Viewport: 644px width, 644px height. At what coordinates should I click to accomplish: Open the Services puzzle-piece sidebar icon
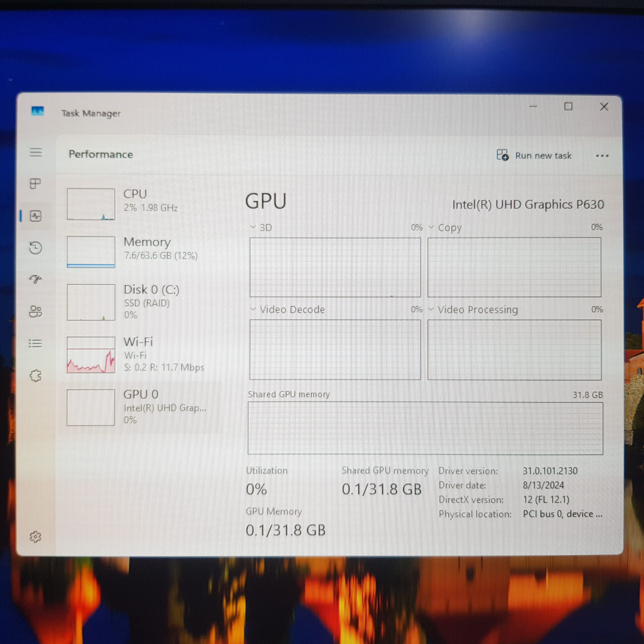tap(36, 376)
